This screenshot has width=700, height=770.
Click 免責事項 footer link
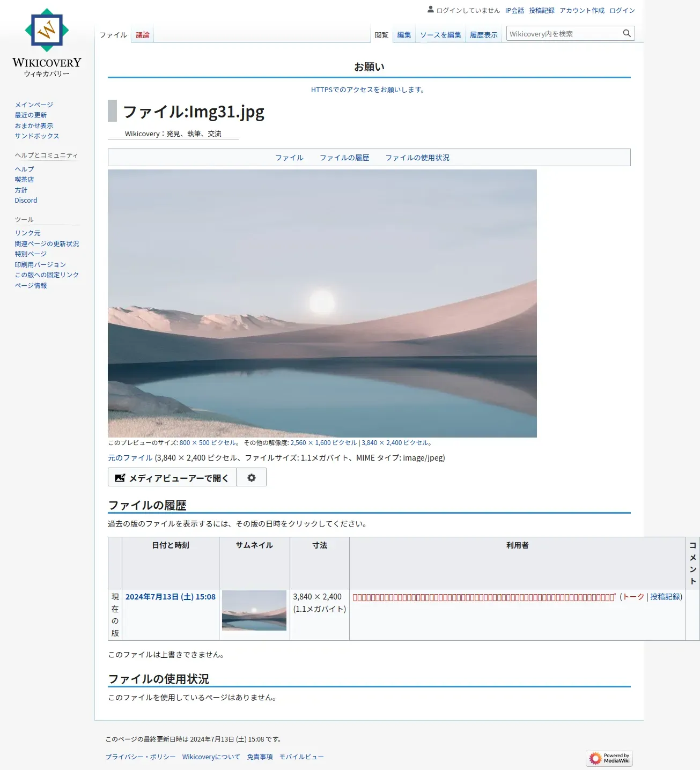tap(260, 757)
